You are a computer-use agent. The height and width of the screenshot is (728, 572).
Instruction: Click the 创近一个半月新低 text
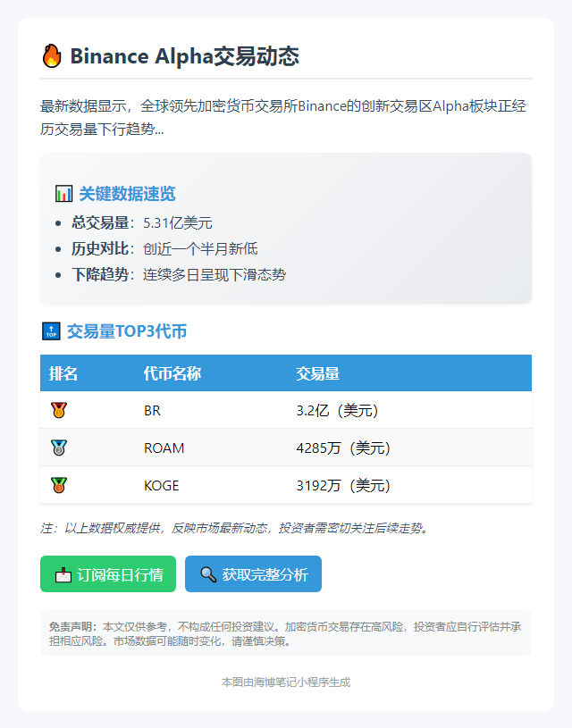(200, 249)
